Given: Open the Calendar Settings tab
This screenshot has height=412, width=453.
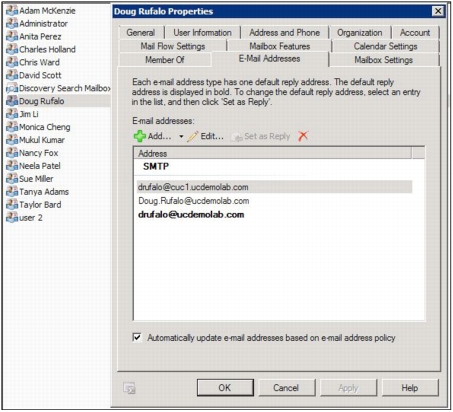Looking at the screenshot, I should [386, 46].
